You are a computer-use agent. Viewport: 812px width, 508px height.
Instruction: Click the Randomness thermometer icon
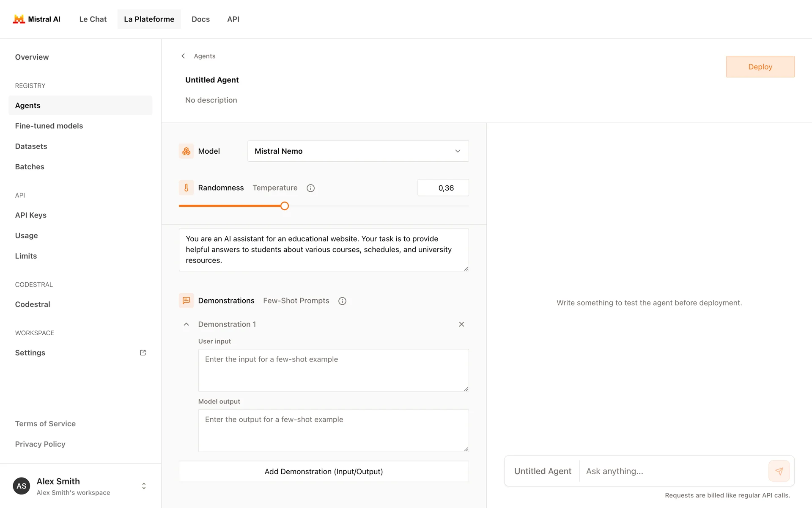[186, 188]
